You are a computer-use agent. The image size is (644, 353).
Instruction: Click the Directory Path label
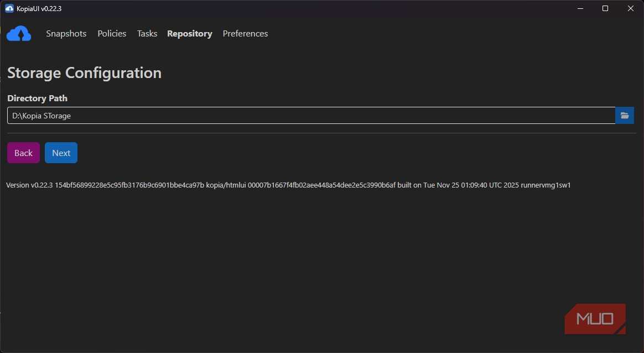click(38, 98)
